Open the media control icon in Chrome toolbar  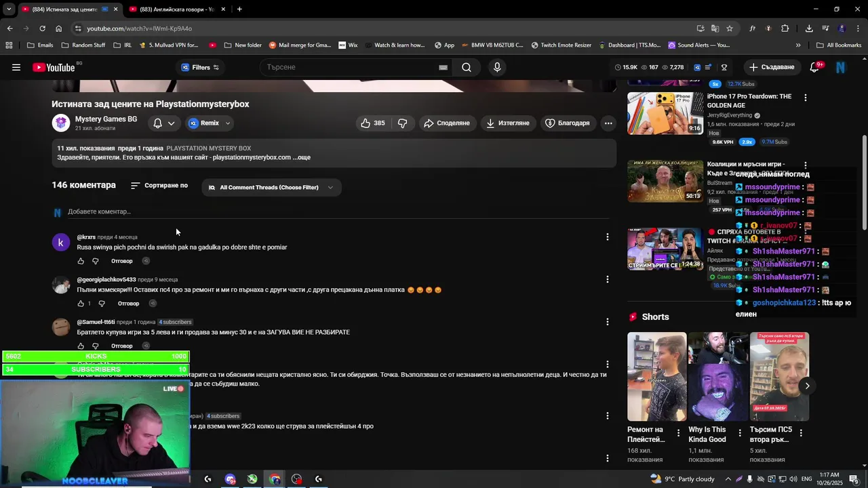(x=825, y=28)
